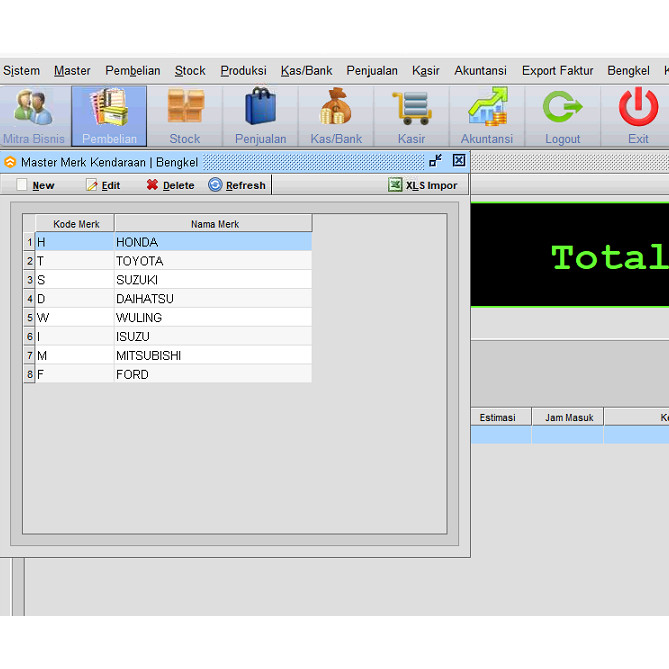The image size is (669, 669).
Task: Open the Akuntansi menu
Action: pos(480,70)
